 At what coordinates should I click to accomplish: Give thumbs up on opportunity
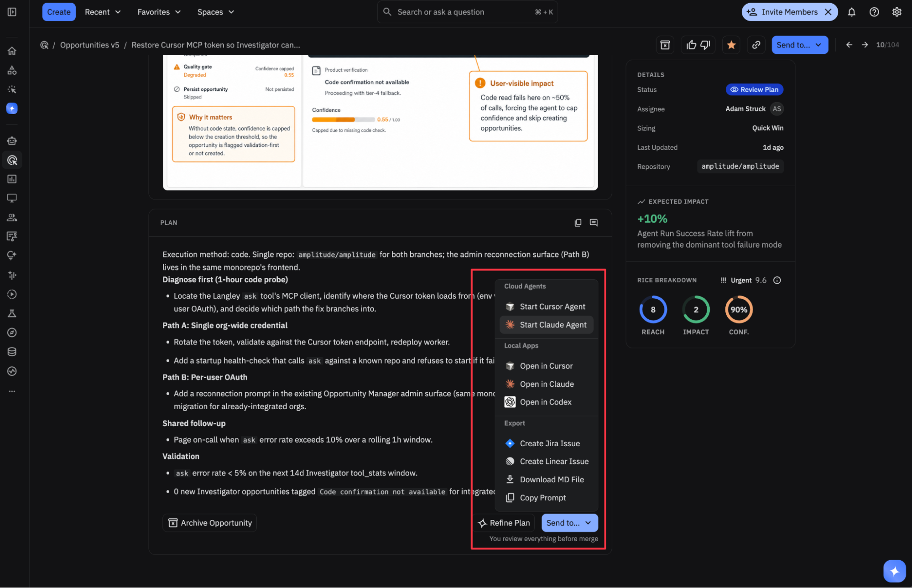click(x=692, y=45)
